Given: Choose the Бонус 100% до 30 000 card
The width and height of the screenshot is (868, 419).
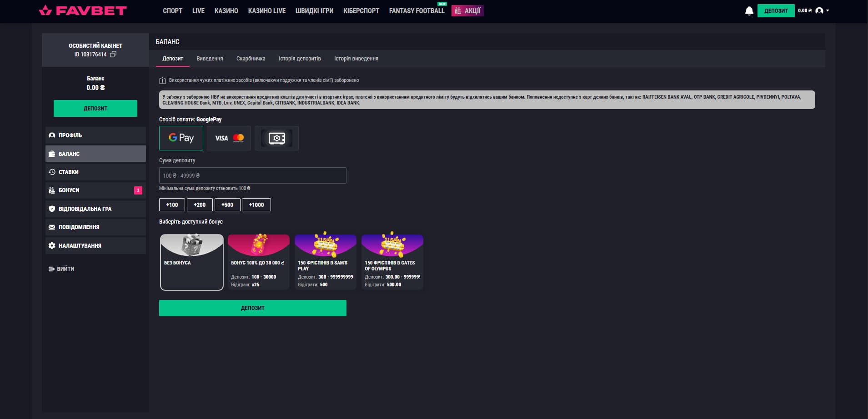Looking at the screenshot, I should pos(258,262).
